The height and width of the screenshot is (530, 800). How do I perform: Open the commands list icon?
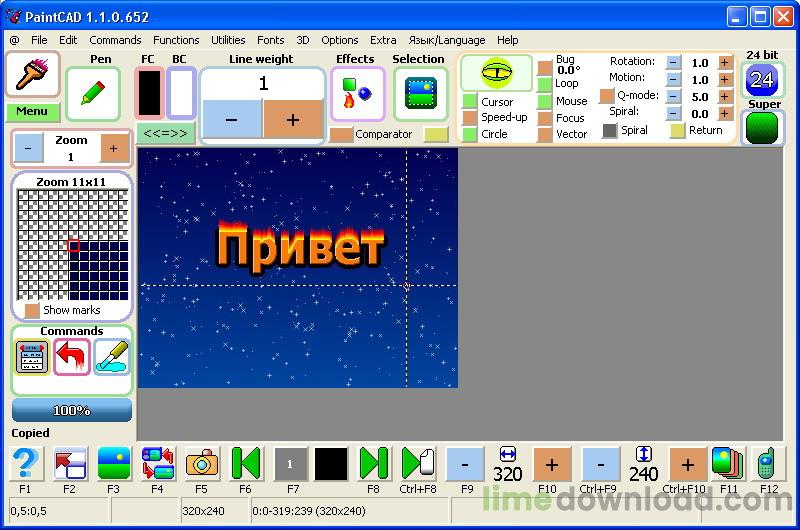(x=32, y=357)
